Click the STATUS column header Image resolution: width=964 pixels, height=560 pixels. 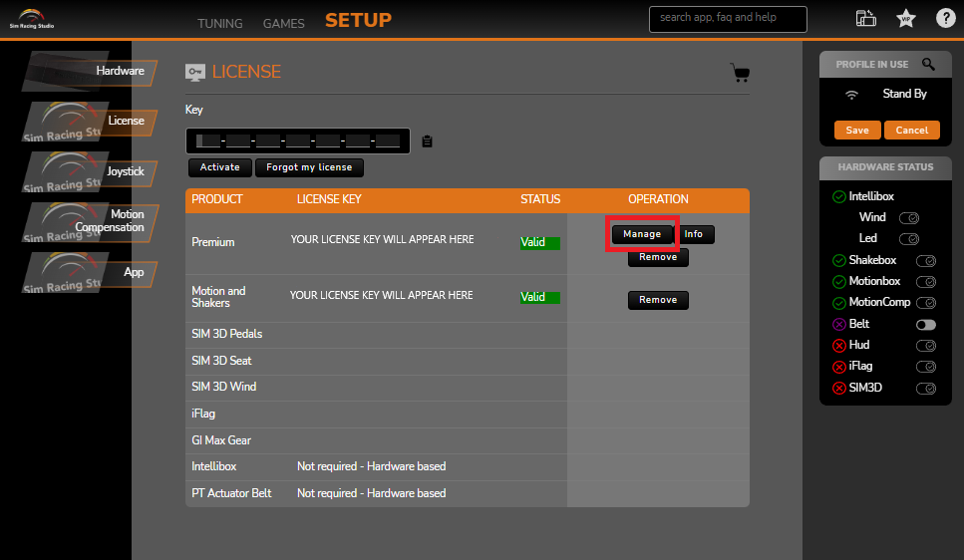[540, 199]
